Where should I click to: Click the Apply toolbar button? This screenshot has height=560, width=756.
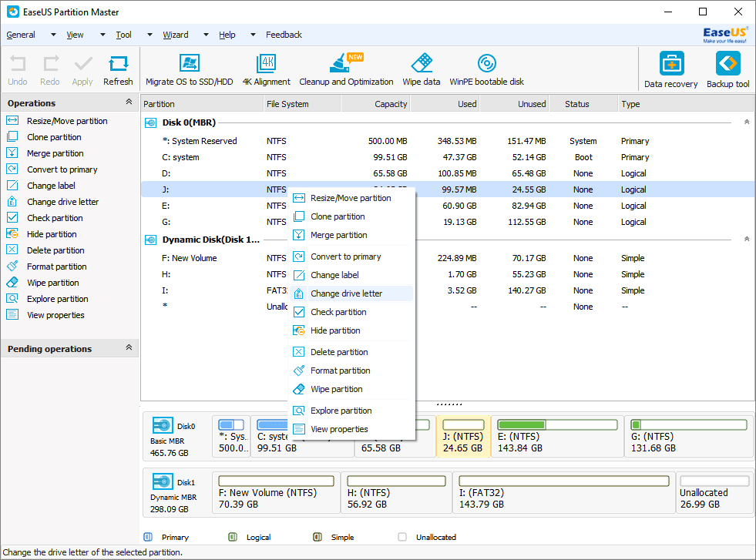[x=82, y=70]
